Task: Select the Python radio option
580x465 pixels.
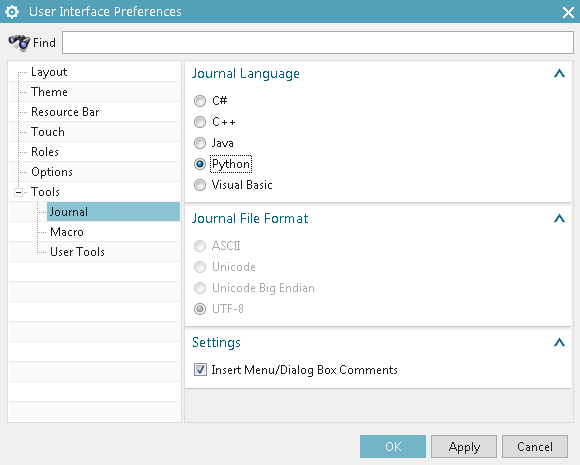Action: point(200,164)
